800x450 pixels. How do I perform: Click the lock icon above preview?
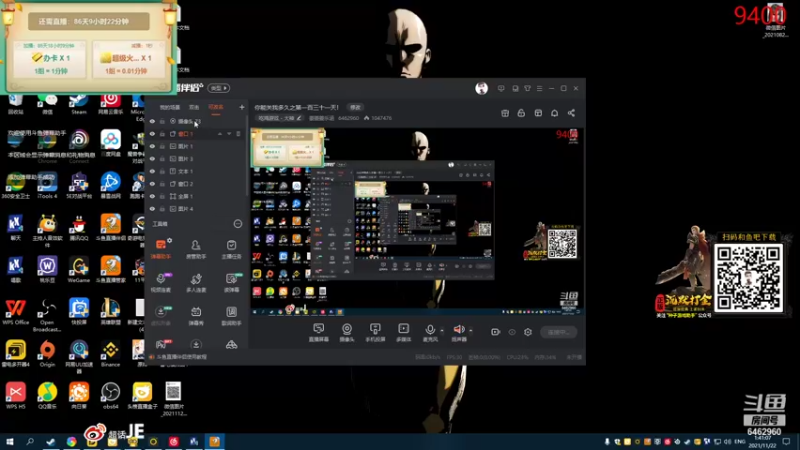(x=521, y=113)
